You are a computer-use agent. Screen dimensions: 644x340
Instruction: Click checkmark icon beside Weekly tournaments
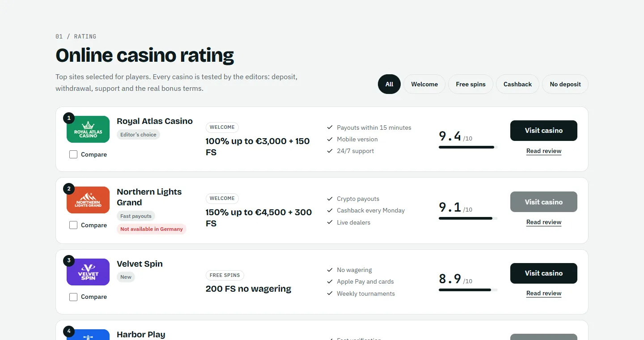(x=330, y=293)
